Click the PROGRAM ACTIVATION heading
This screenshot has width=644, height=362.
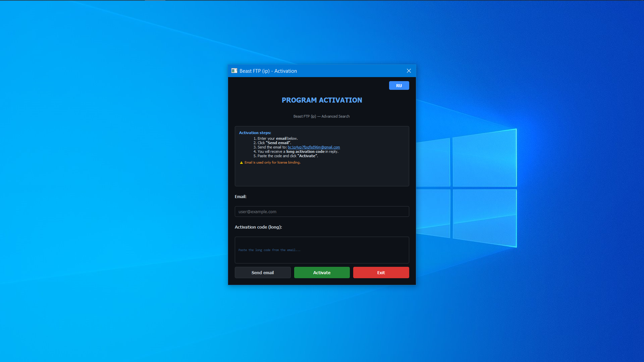322,100
